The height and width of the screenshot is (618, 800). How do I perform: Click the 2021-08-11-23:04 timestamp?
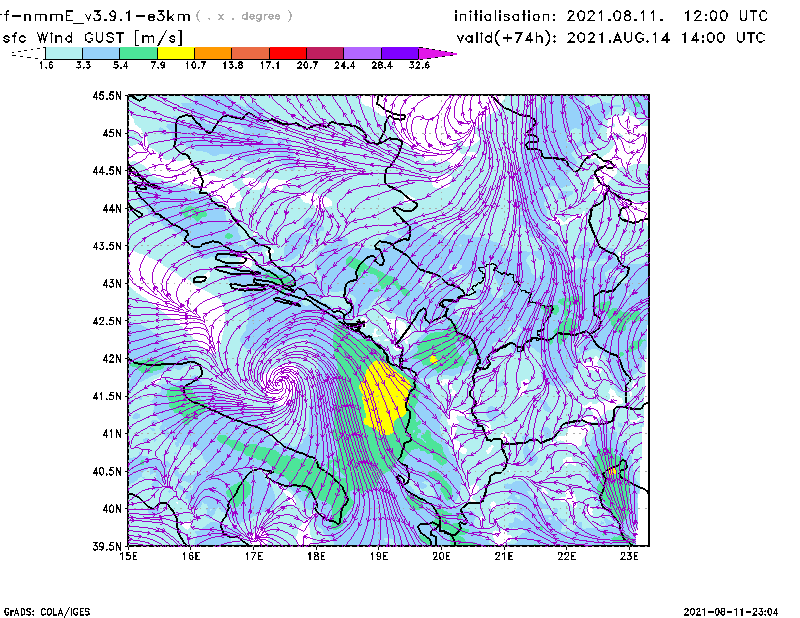click(x=734, y=611)
